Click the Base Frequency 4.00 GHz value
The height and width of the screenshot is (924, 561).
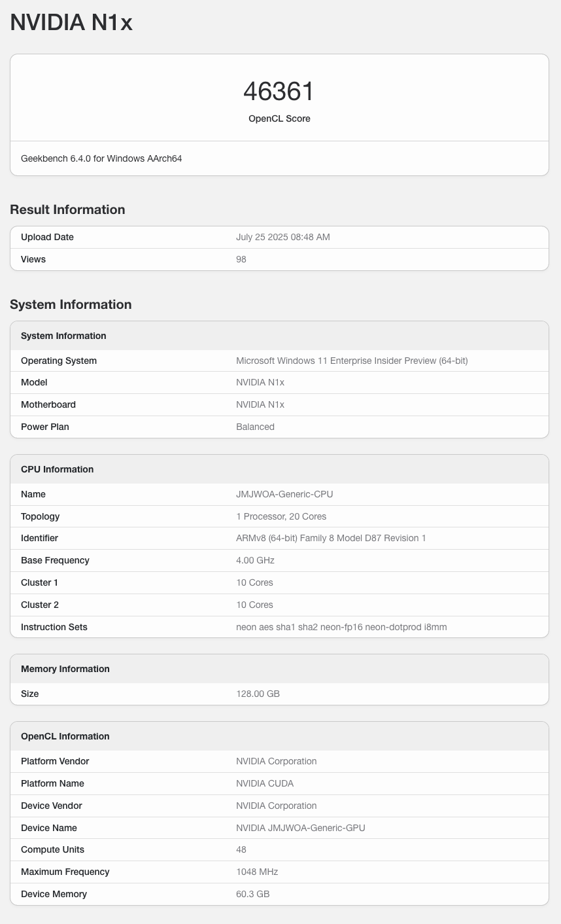point(255,560)
